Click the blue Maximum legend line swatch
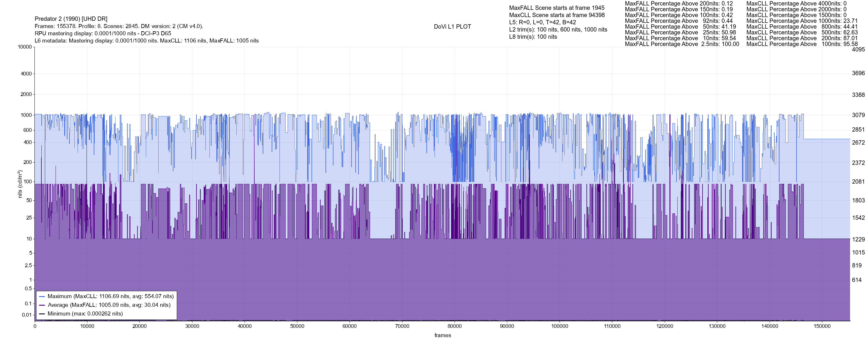Viewport: 868px width, 347px height. tap(42, 296)
